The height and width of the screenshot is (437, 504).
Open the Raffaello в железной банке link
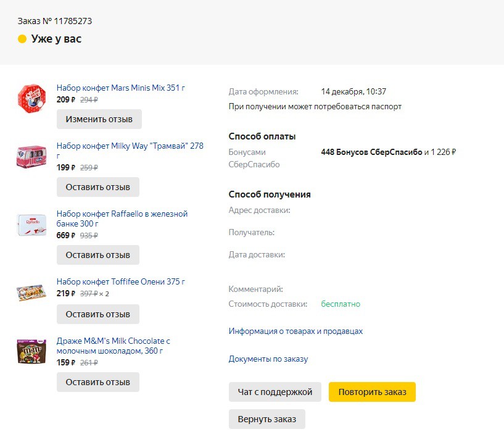[122, 218]
